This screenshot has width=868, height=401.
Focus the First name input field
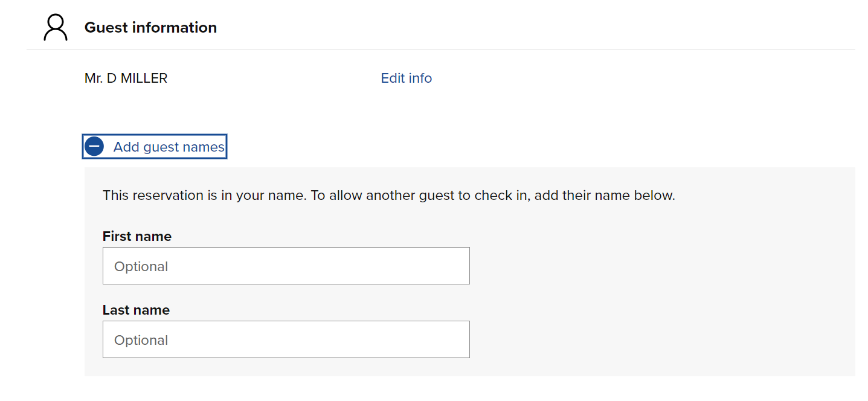(x=286, y=266)
